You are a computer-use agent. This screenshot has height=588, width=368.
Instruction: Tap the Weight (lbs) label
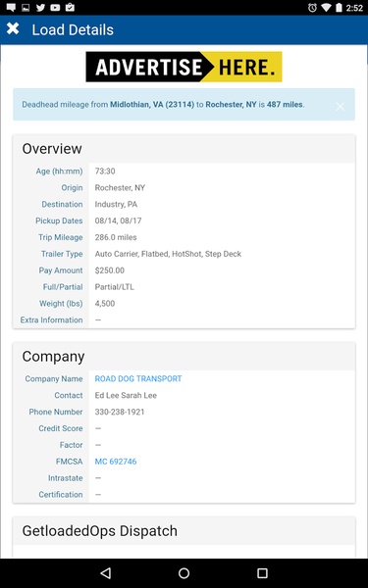pyautogui.click(x=61, y=304)
